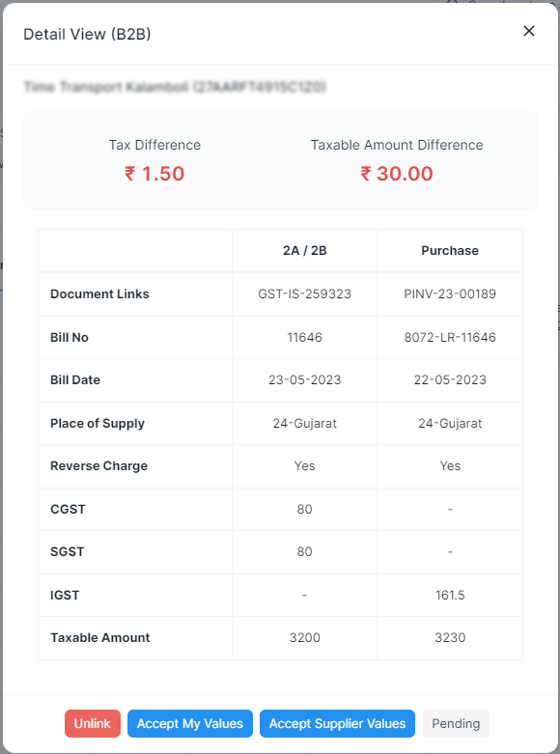The height and width of the screenshot is (754, 560).
Task: Select the Purchase column header
Action: [450, 251]
